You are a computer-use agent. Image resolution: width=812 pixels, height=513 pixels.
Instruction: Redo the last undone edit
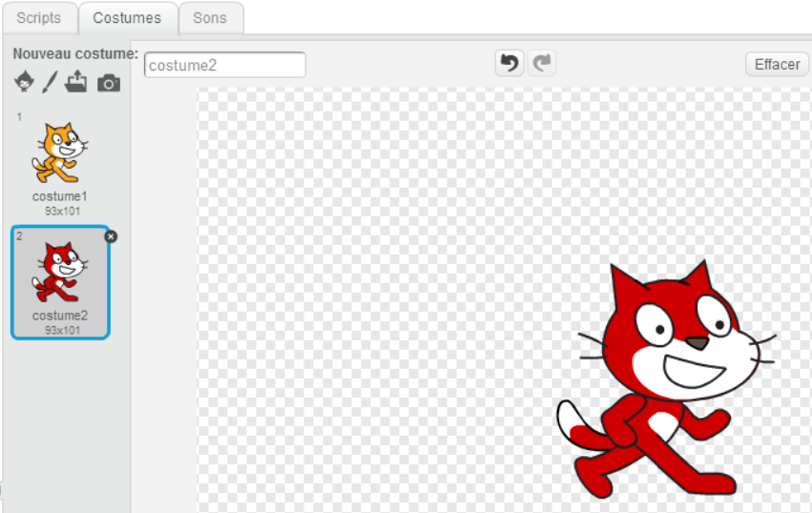(x=542, y=63)
